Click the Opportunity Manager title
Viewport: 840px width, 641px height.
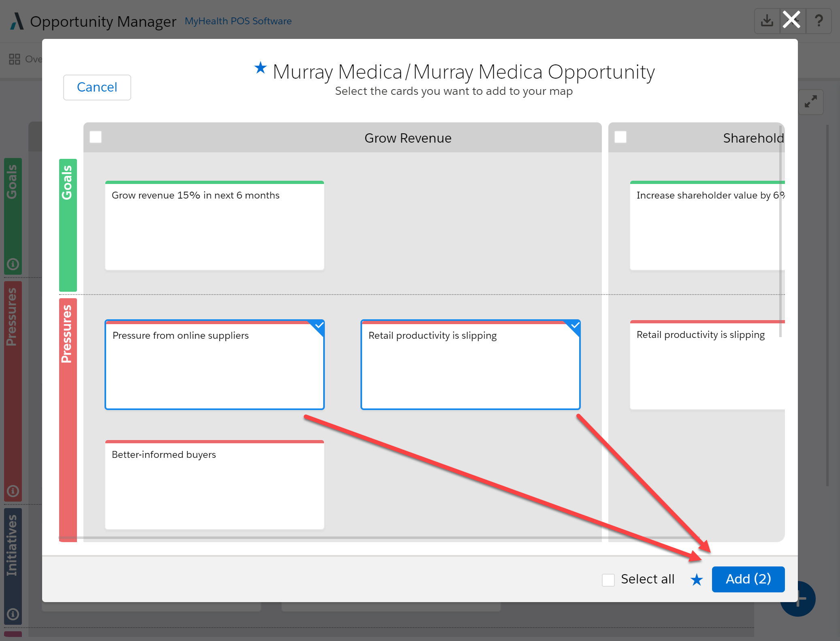coord(103,21)
